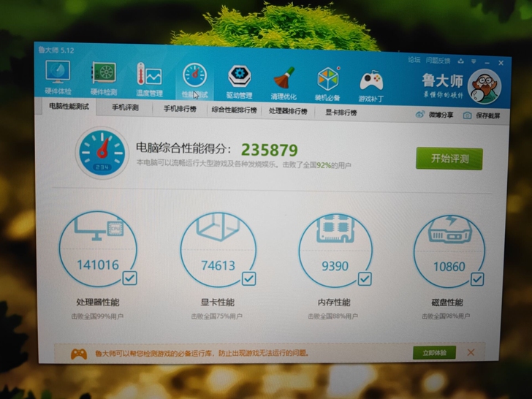
Task: Click the disk score circle 10860
Action: click(x=449, y=252)
